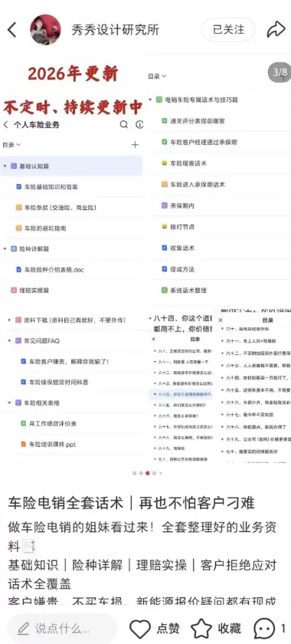
Task: Tap the search icon beside 个人车险业务
Action: click(124, 125)
